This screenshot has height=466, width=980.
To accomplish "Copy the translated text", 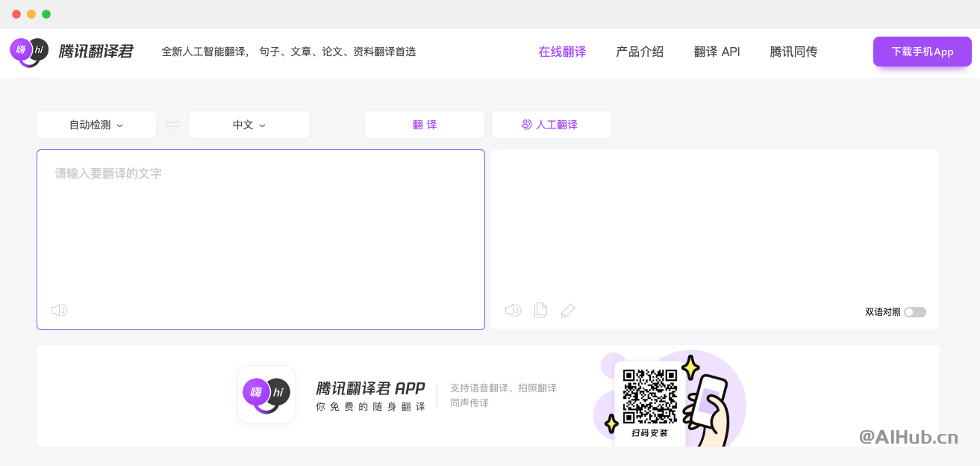I will coord(541,310).
